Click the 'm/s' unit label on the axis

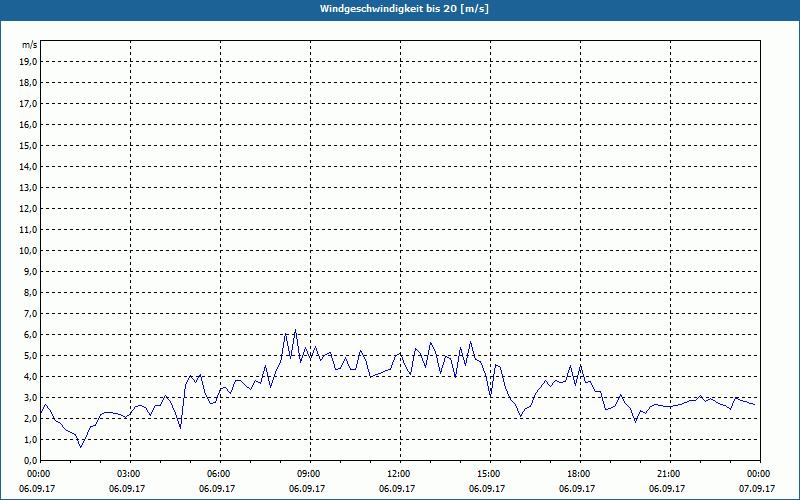29,45
